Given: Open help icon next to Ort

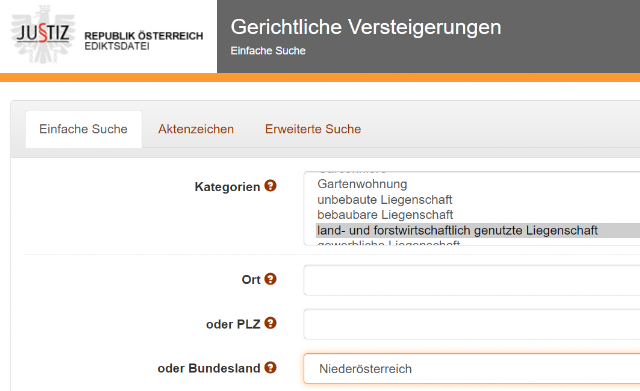Looking at the screenshot, I should 270,279.
